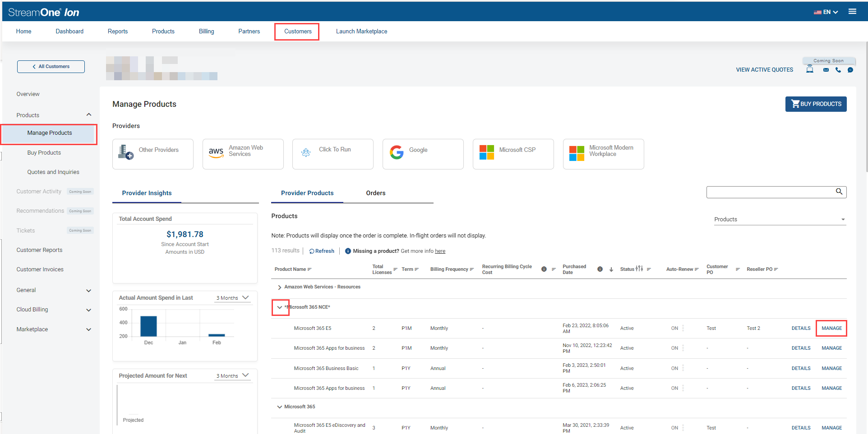868x434 pixels.
Task: Open the Dashboard menu
Action: click(x=69, y=32)
